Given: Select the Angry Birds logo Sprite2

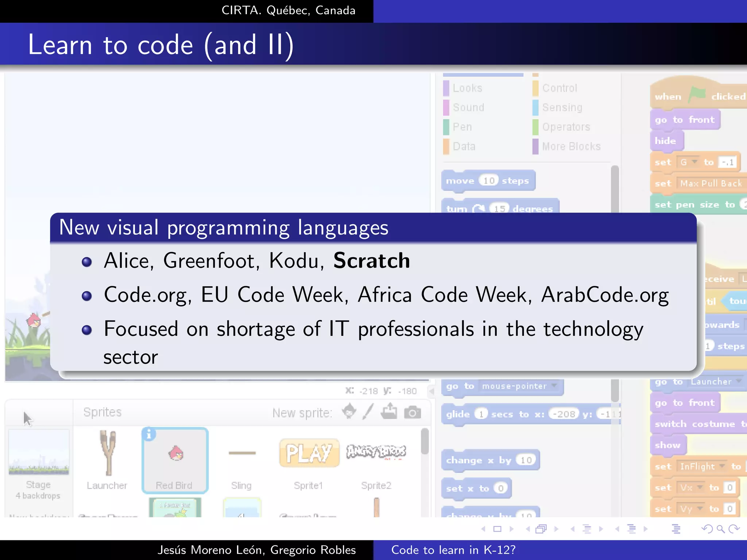Looking at the screenshot, I should pyautogui.click(x=376, y=460).
